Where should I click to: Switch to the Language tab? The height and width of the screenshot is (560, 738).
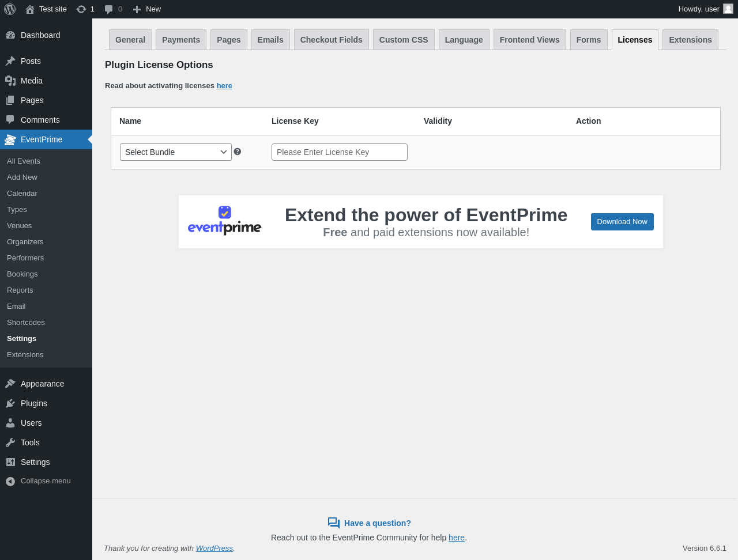click(x=464, y=40)
